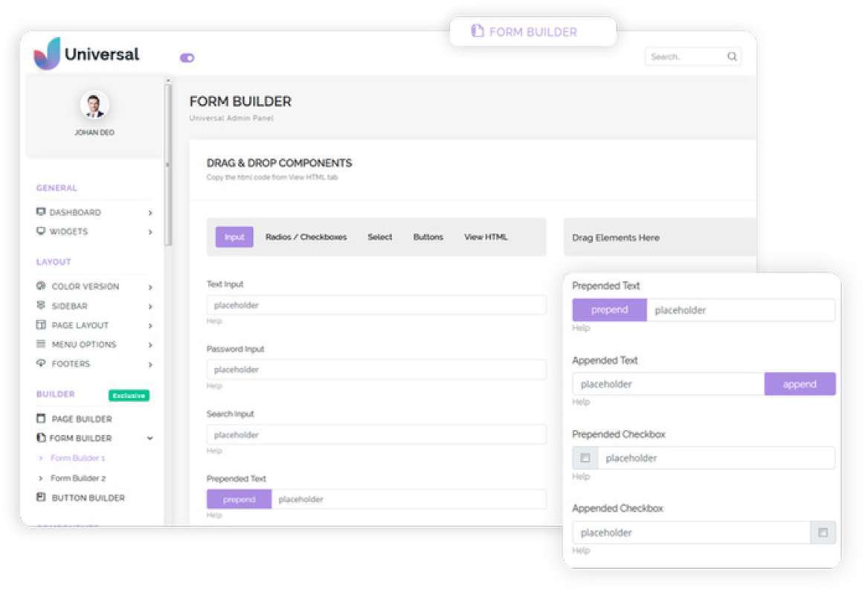Click the Password Input field

[376, 370]
